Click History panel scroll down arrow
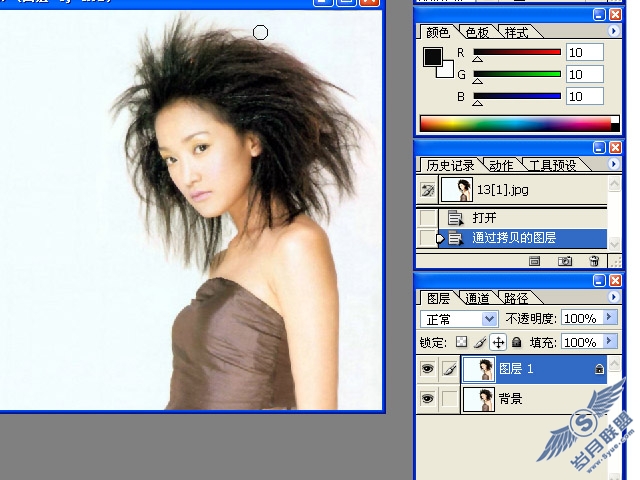 614,244
